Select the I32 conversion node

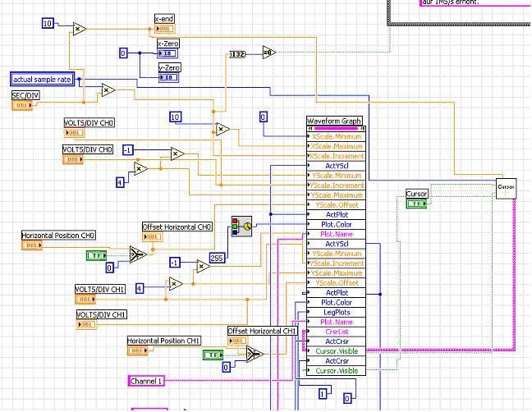(237, 54)
